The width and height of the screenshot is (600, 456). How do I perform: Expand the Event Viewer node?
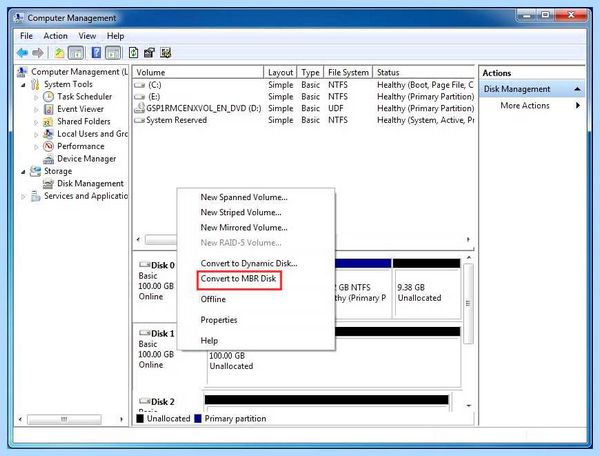(x=36, y=110)
